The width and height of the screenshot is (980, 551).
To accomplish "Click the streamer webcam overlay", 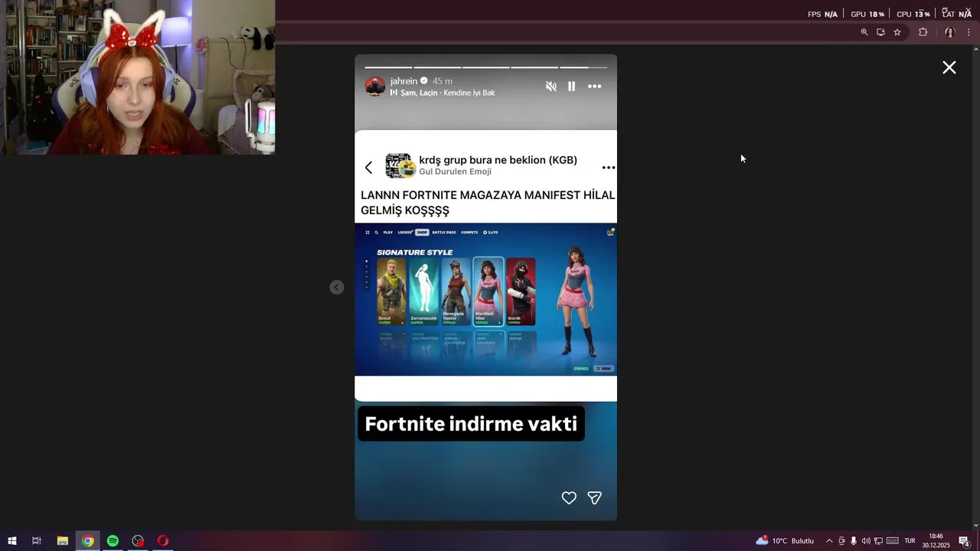I will click(138, 77).
